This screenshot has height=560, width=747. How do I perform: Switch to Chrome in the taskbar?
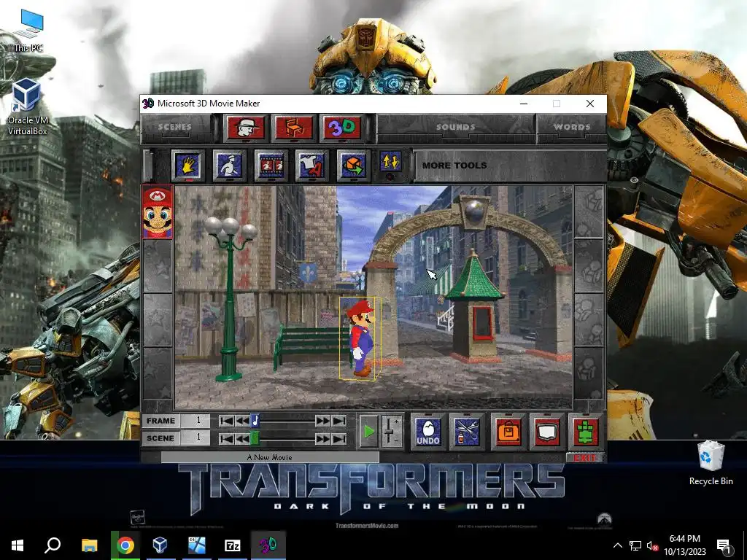point(125,545)
